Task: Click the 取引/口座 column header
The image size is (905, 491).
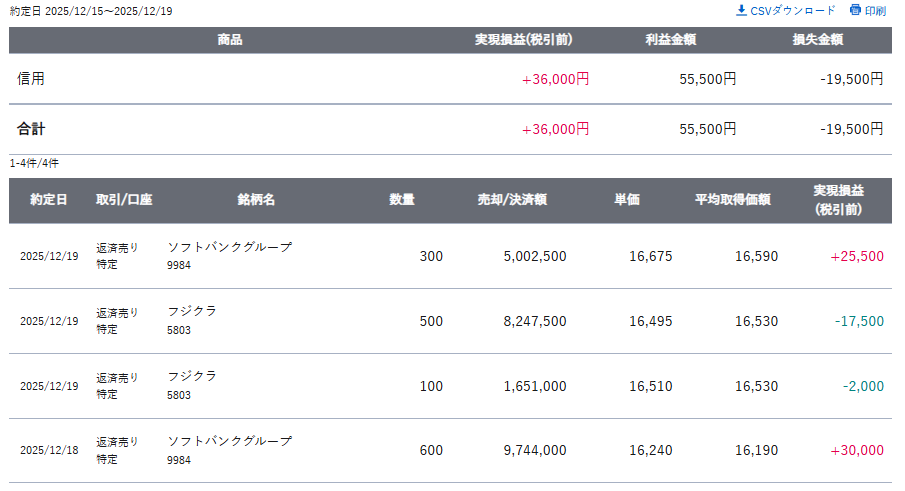Action: [x=124, y=200]
